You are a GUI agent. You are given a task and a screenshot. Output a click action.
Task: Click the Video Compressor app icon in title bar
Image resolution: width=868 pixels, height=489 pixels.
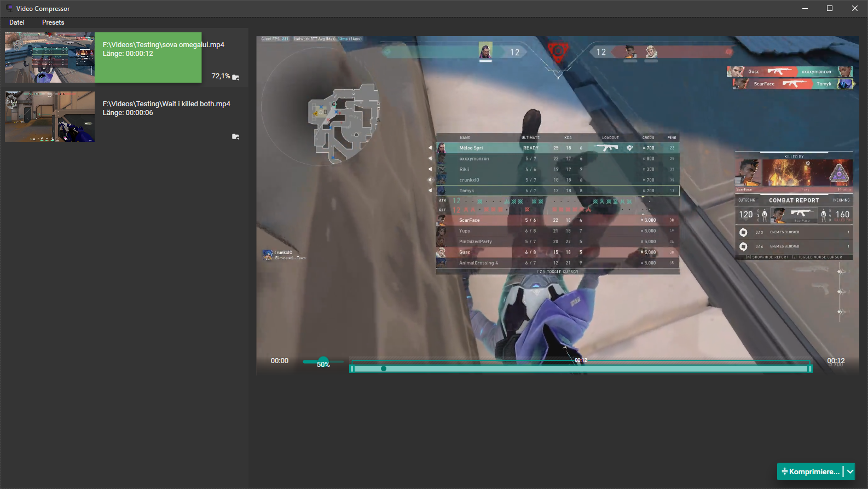pyautogui.click(x=9, y=8)
